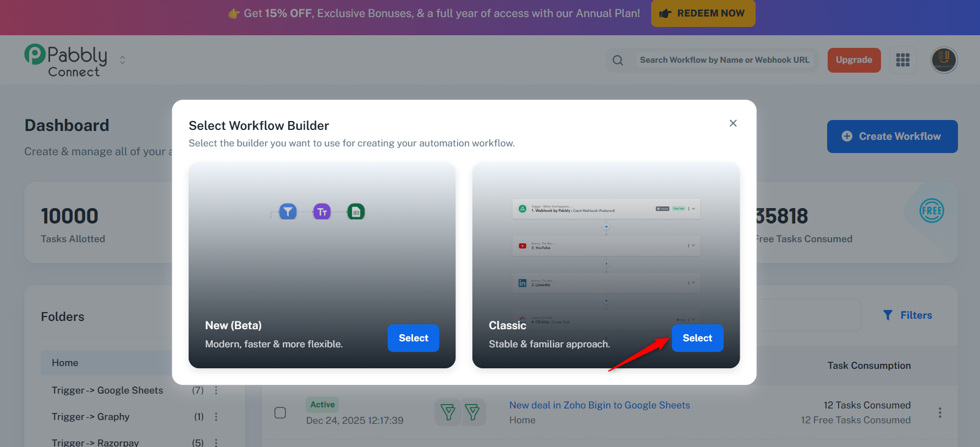Viewport: 980px width, 447px height.
Task: Expand the Pabbly app switcher chevron
Action: (x=123, y=60)
